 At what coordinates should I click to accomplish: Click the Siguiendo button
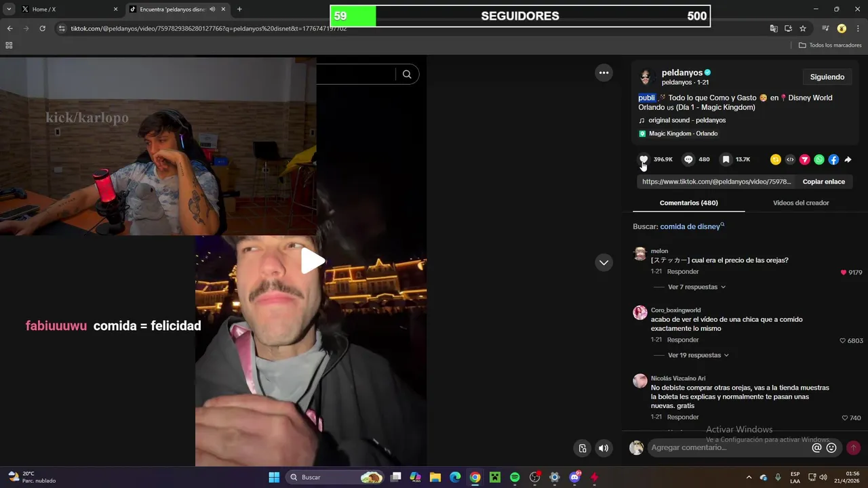point(827,77)
